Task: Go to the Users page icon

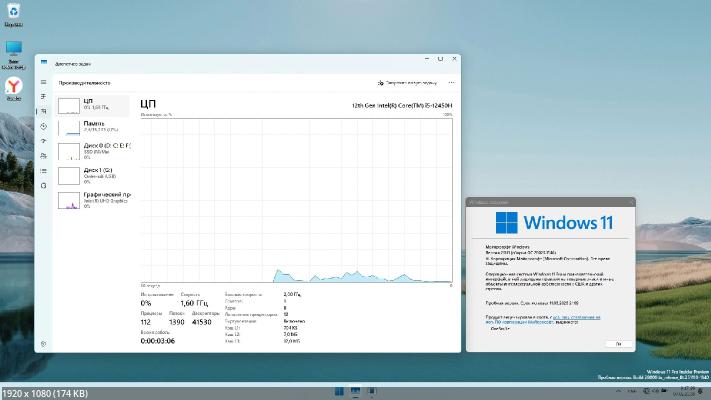Action: click(x=43, y=156)
